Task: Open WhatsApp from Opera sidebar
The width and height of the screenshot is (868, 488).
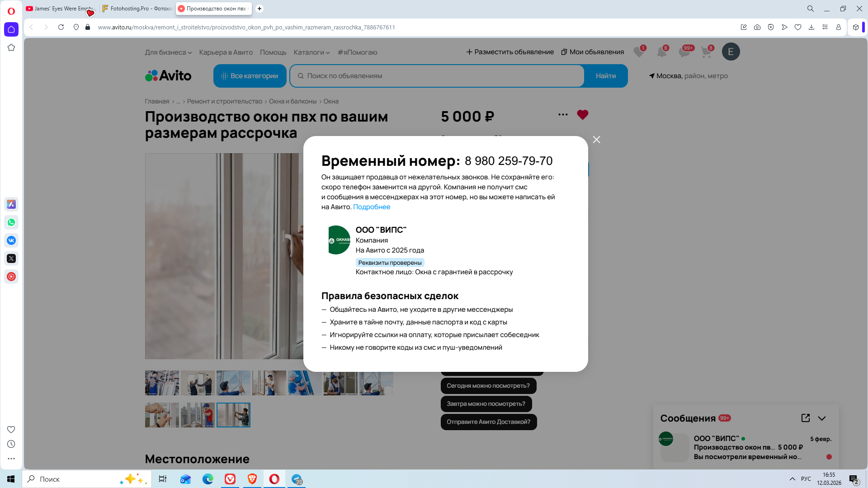Action: tap(11, 222)
